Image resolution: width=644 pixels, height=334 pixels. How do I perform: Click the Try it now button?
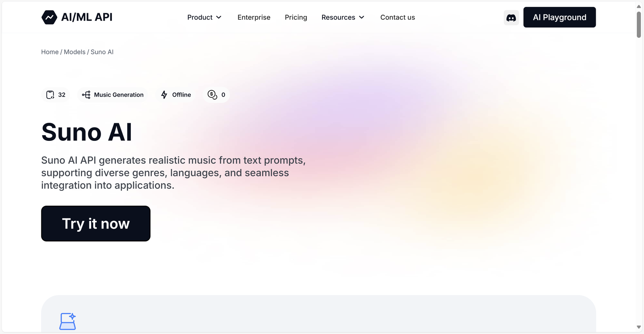96,224
